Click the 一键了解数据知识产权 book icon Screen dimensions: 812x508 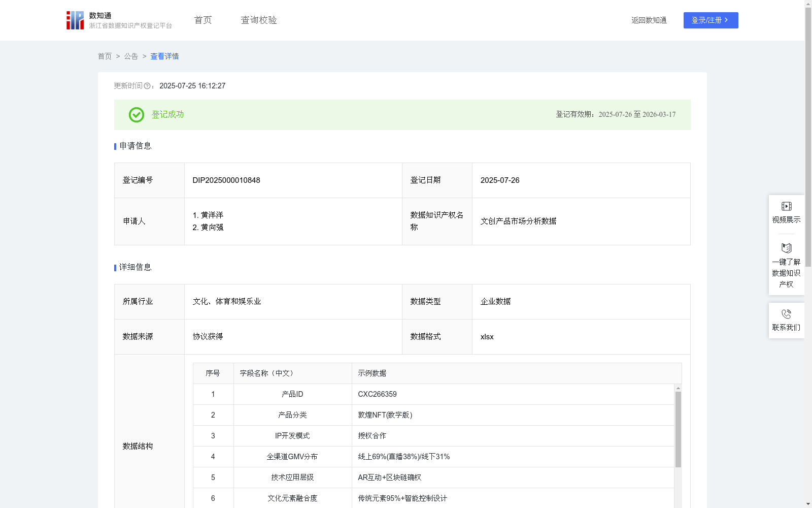pyautogui.click(x=786, y=248)
